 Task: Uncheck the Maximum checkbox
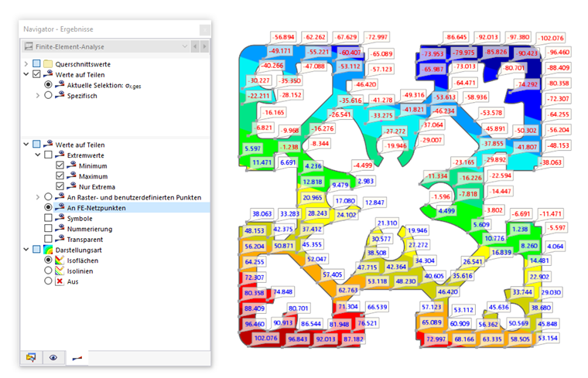pyautogui.click(x=60, y=175)
